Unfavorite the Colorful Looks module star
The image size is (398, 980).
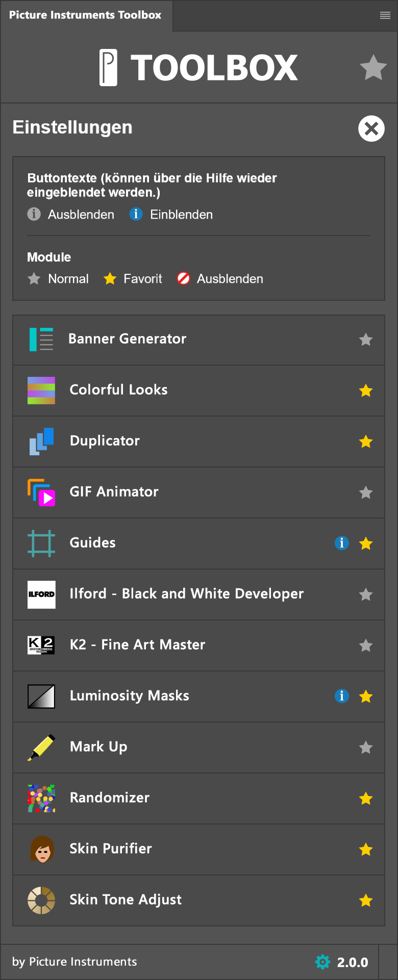[x=366, y=391]
